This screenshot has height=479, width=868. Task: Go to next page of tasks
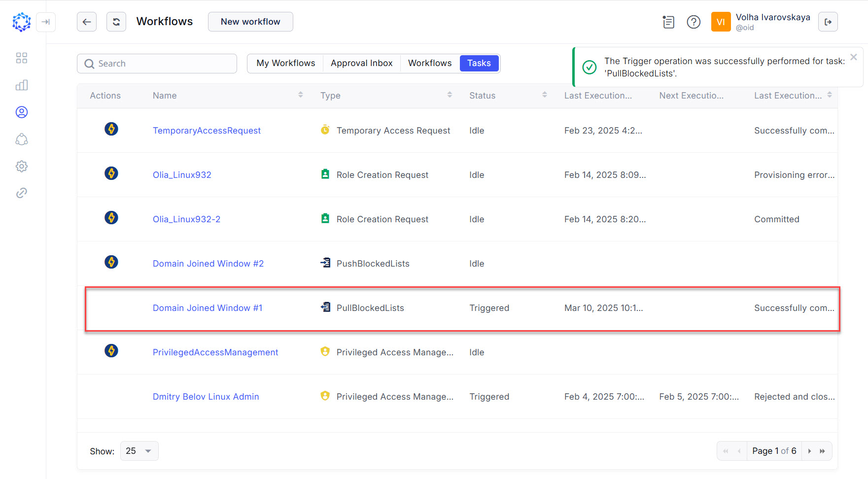809,451
